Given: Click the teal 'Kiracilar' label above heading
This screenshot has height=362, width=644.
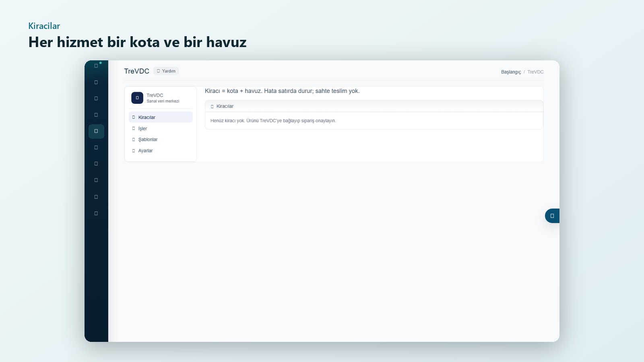Looking at the screenshot, I should pos(44,26).
